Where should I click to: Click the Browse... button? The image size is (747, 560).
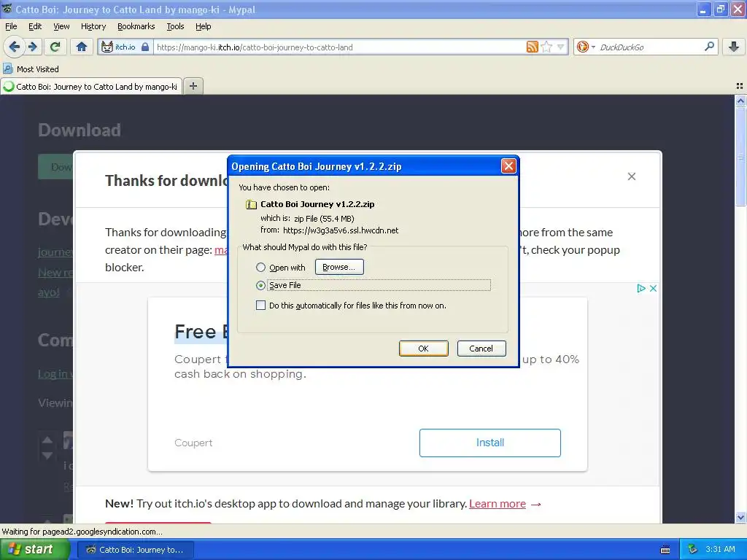pos(339,267)
